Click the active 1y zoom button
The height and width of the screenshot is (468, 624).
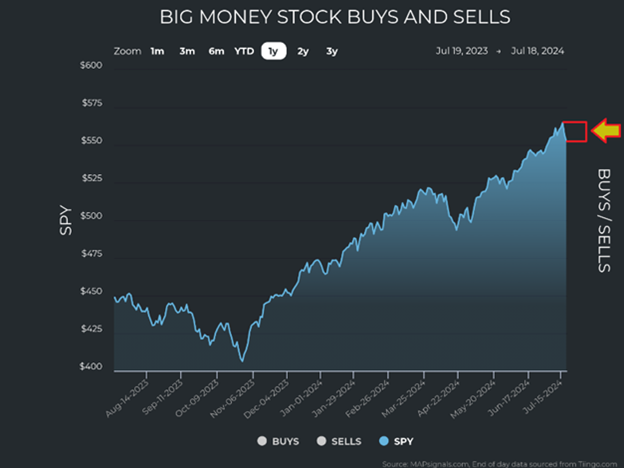click(273, 51)
